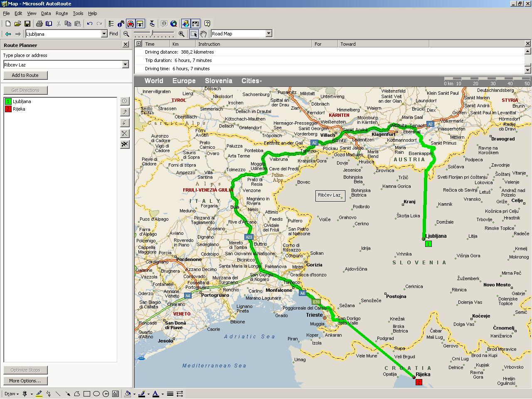
Task: Open the Draw menu dropdown
Action: [x=11, y=394]
